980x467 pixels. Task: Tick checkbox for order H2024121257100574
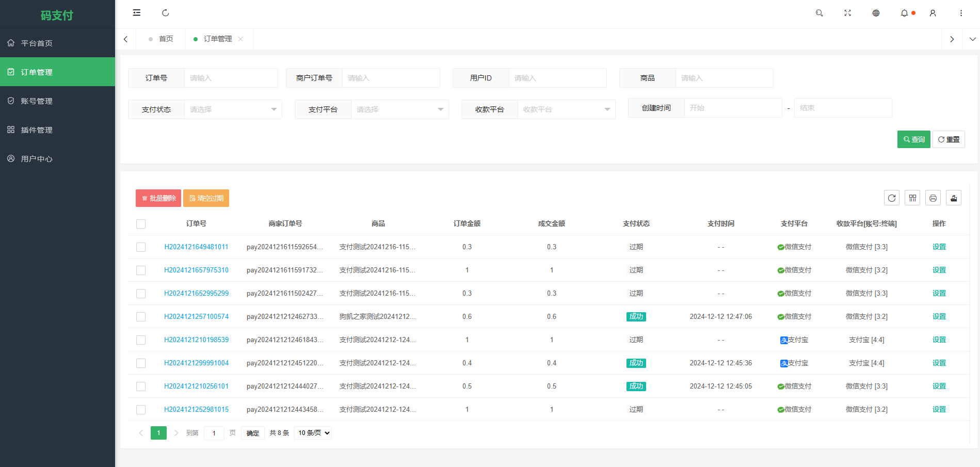click(x=141, y=317)
